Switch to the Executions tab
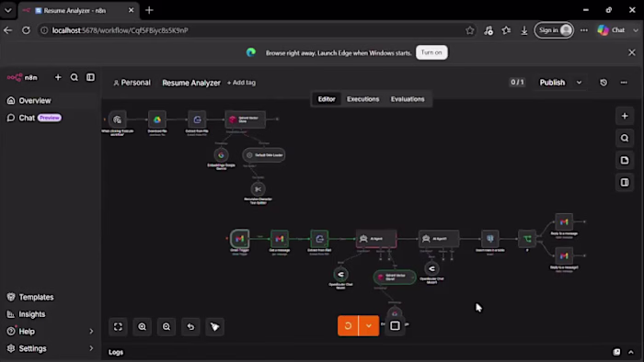The width and height of the screenshot is (644, 362). tap(363, 99)
